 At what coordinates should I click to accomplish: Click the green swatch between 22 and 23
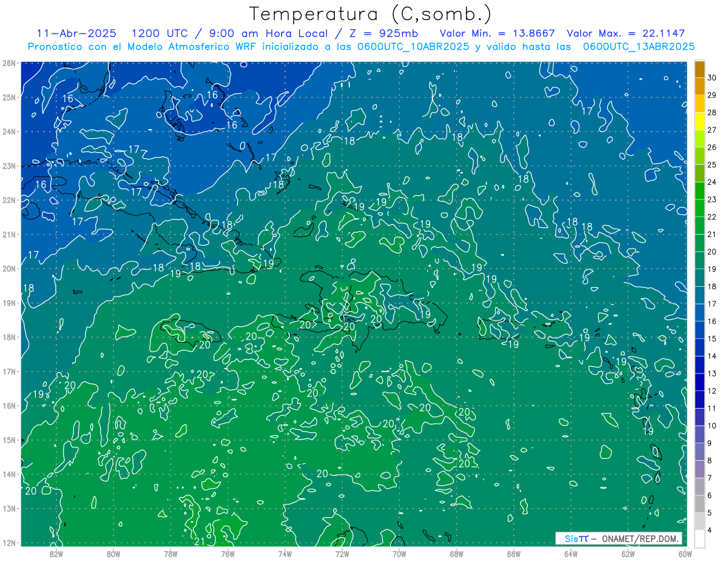coord(699,208)
